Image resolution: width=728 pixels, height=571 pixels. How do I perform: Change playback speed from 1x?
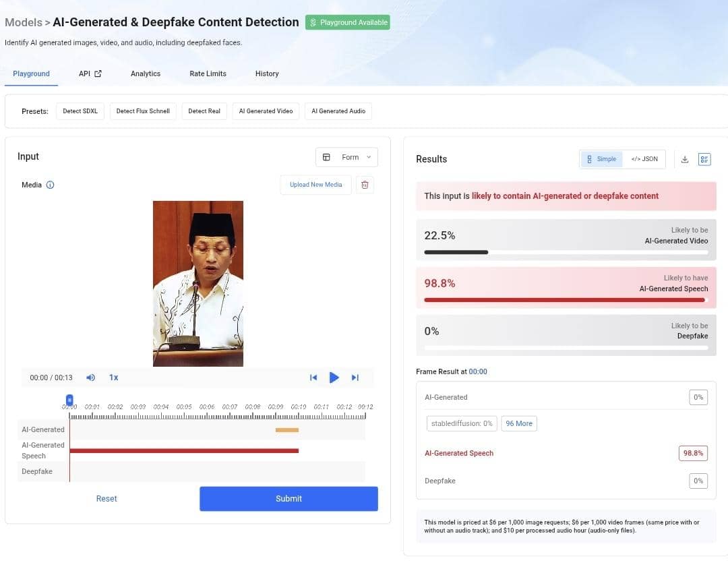(x=114, y=378)
